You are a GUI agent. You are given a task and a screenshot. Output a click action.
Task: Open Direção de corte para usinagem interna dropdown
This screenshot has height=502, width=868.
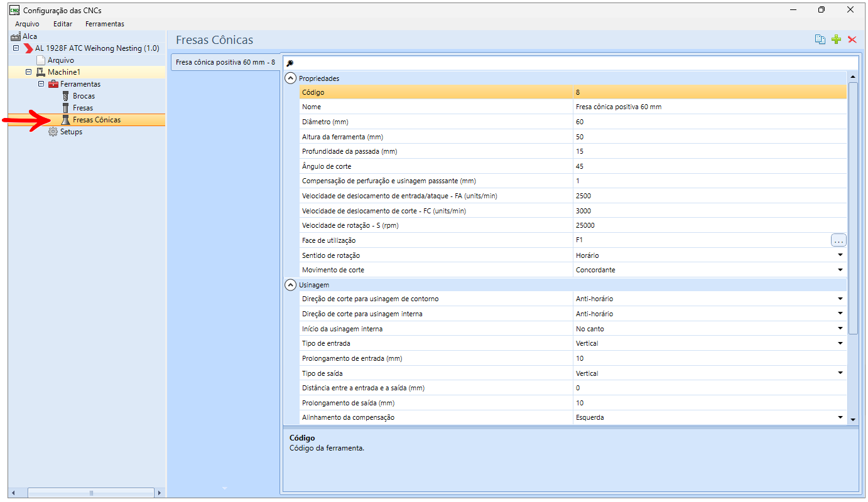pyautogui.click(x=840, y=314)
